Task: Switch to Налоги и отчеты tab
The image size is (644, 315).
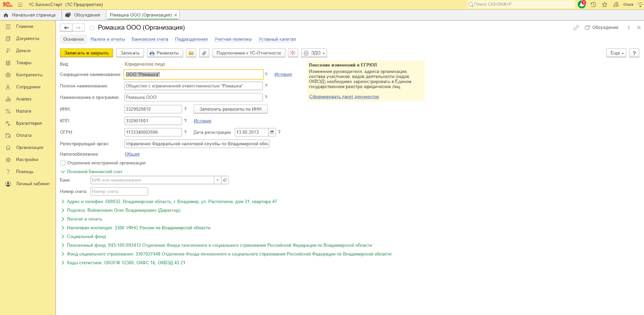Action: pos(108,39)
